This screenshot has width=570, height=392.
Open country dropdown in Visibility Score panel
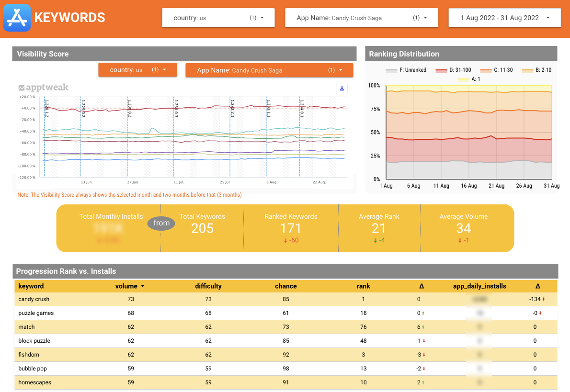(x=137, y=70)
